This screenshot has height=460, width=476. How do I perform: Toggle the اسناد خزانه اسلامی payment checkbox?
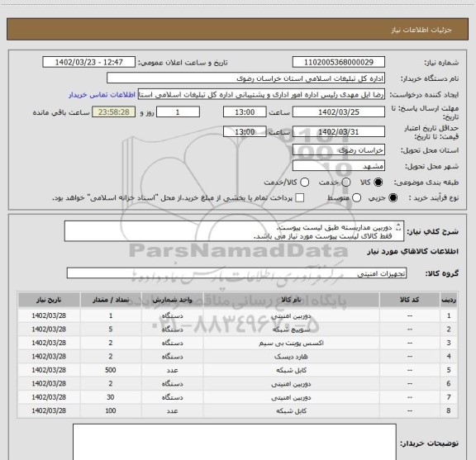coord(300,198)
